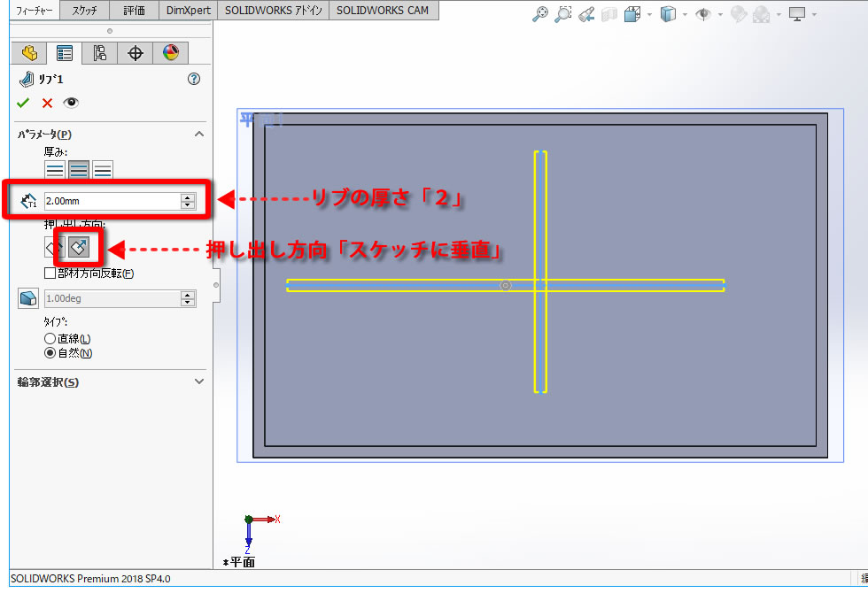
Task: Toggle the detailed preview eye icon
Action: tap(71, 103)
